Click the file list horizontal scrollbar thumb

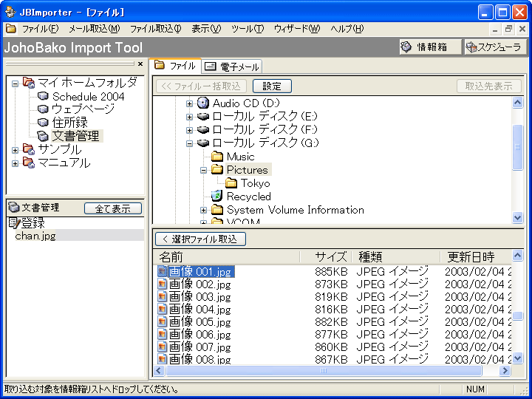point(324,370)
